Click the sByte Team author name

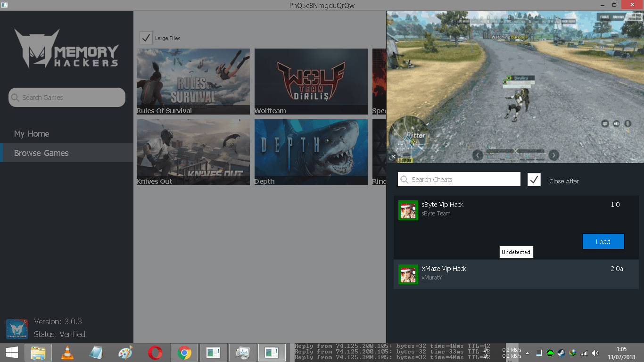[x=436, y=214]
